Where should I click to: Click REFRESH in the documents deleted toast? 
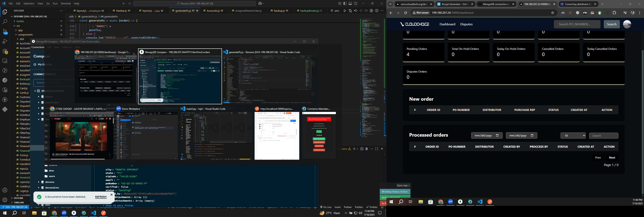pos(101,197)
